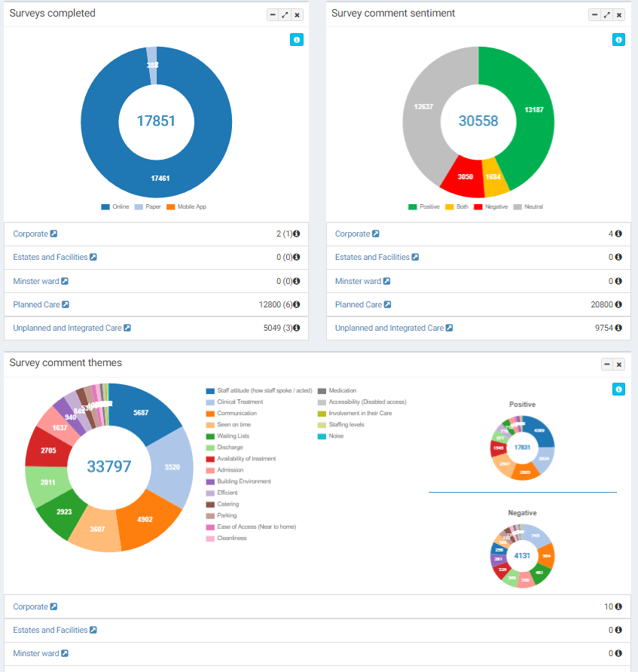Open the Corporate link in Surveys completed
The image size is (638, 672).
click(x=31, y=234)
